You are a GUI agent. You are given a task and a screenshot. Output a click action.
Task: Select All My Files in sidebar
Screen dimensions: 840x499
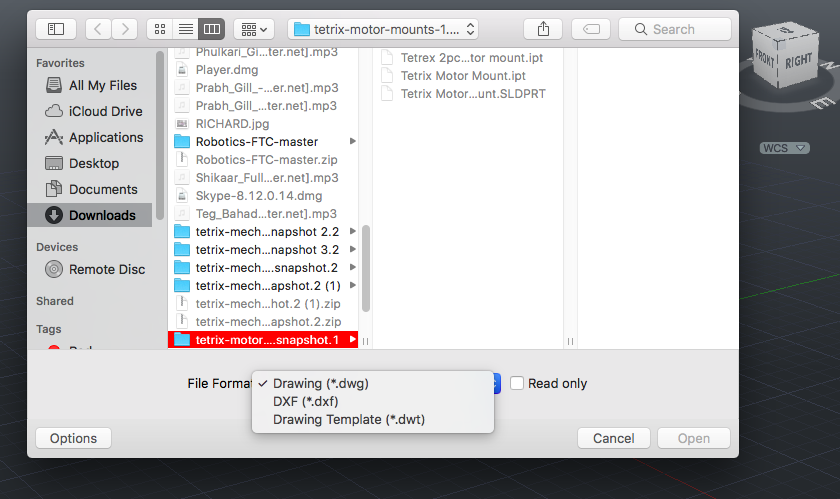tap(92, 85)
